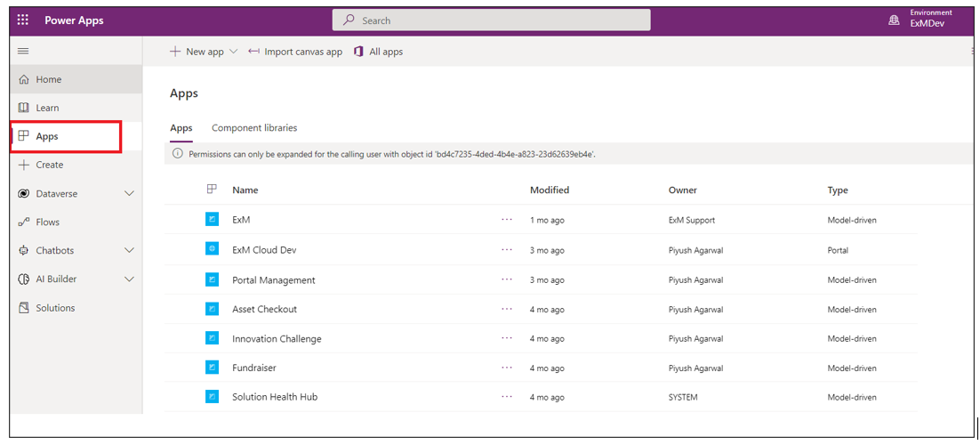Open the ExM Cloud Dev name link
The width and height of the screenshot is (980, 445).
264,250
